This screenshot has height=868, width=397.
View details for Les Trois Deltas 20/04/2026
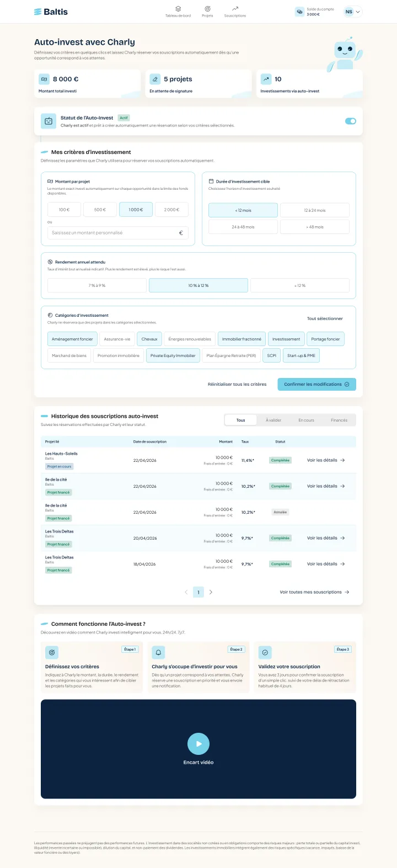point(326,538)
